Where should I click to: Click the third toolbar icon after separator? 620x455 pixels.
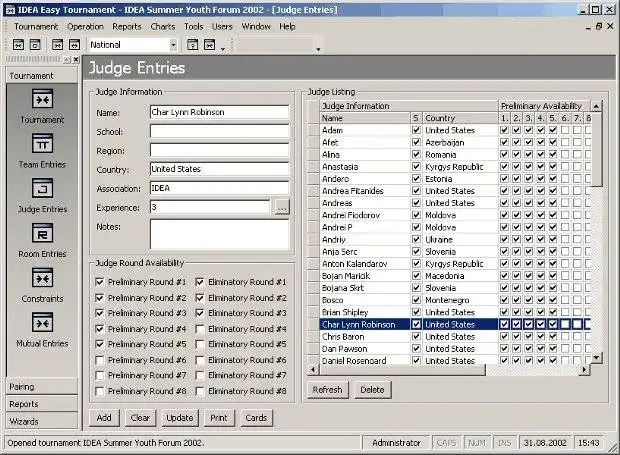(57, 45)
